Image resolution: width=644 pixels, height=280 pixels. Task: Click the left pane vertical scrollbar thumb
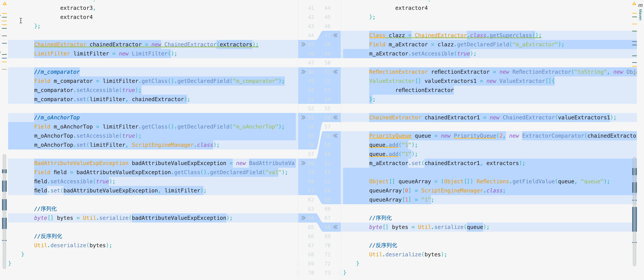(x=4, y=211)
